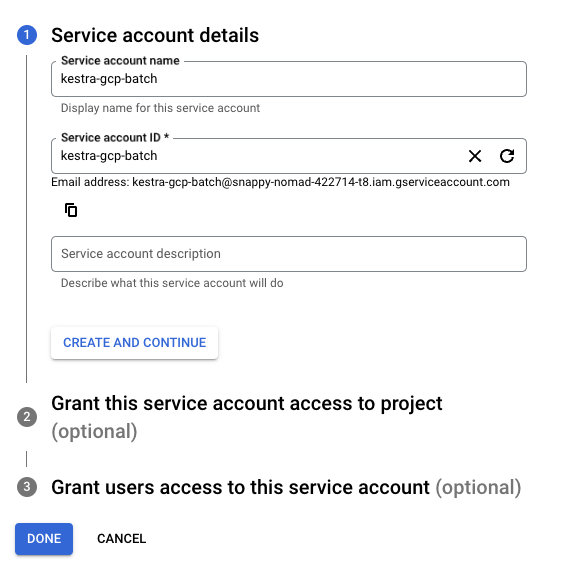Click 'Display name for this service account' hint

(x=160, y=108)
